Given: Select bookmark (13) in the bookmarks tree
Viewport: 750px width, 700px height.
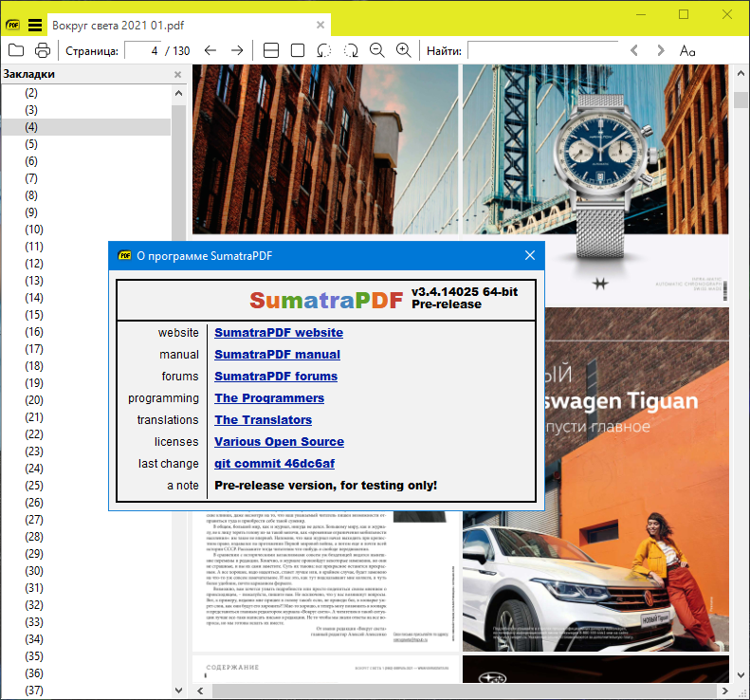Looking at the screenshot, I should pyautogui.click(x=34, y=281).
